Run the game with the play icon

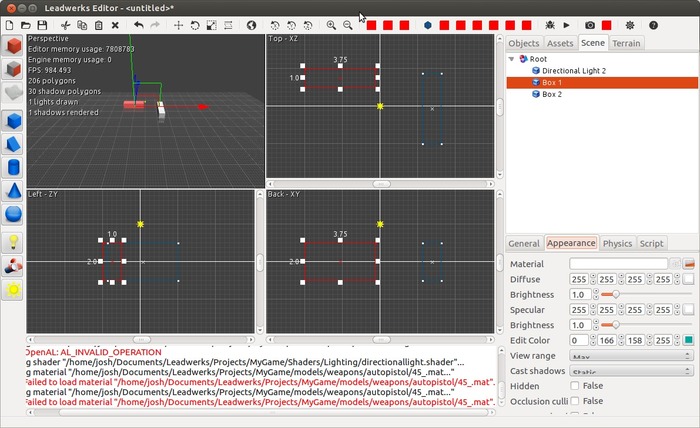pos(567,25)
